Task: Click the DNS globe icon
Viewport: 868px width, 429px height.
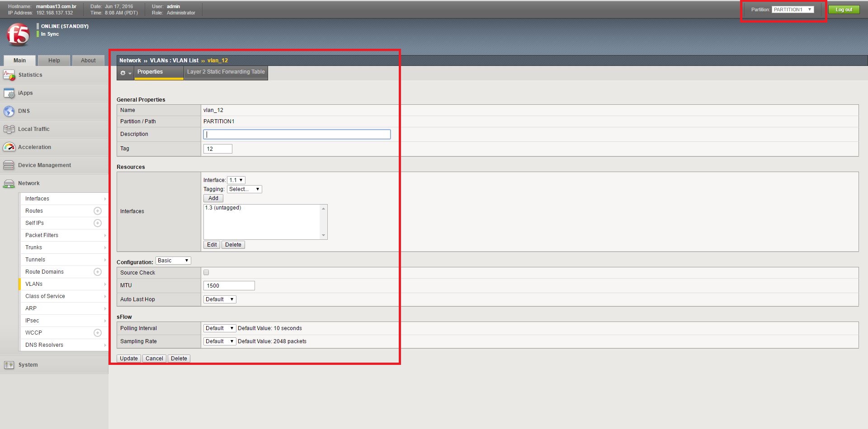Action: point(9,111)
